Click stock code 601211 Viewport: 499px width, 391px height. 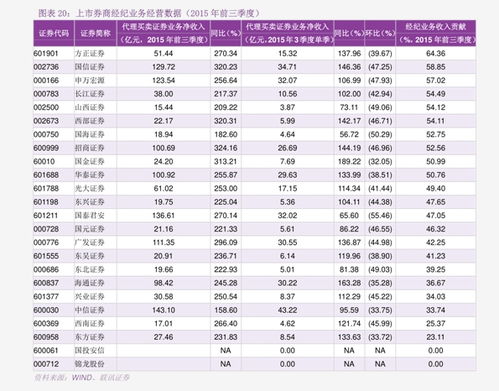pos(45,215)
